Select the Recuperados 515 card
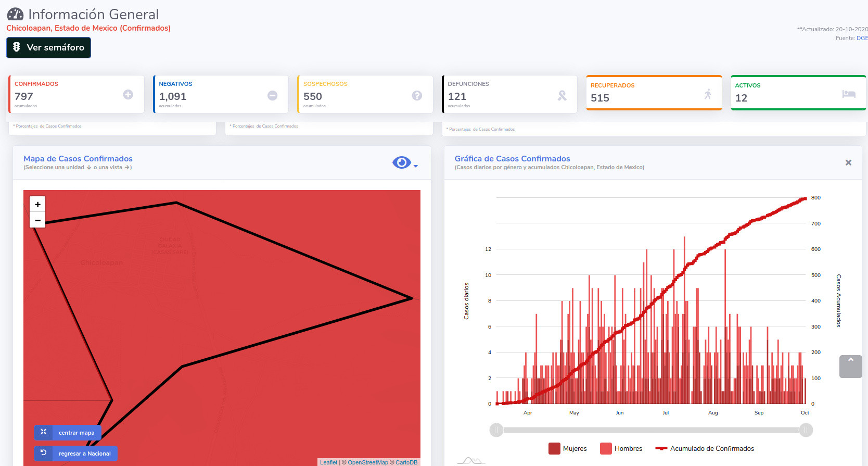Viewport: 868px width, 466px height. coord(654,93)
